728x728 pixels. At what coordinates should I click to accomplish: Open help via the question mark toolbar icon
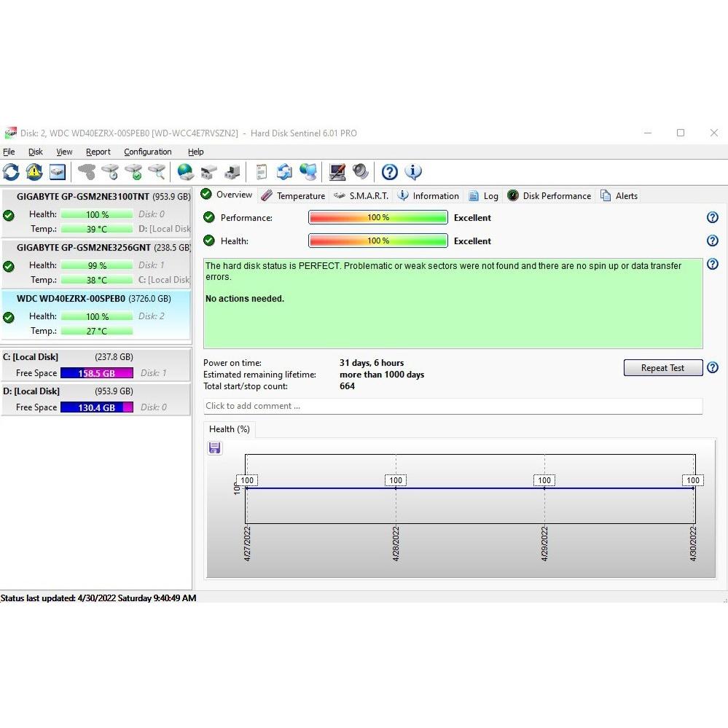click(390, 172)
